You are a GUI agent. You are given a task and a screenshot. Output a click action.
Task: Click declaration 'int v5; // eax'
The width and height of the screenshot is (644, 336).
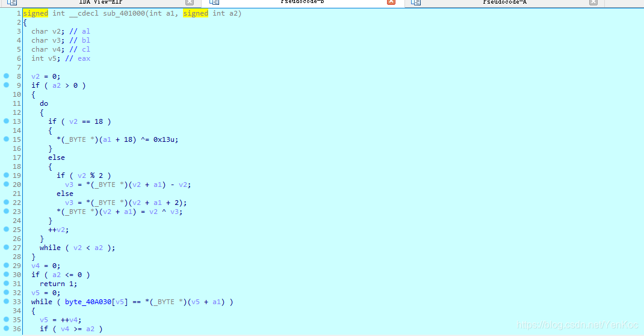61,58
